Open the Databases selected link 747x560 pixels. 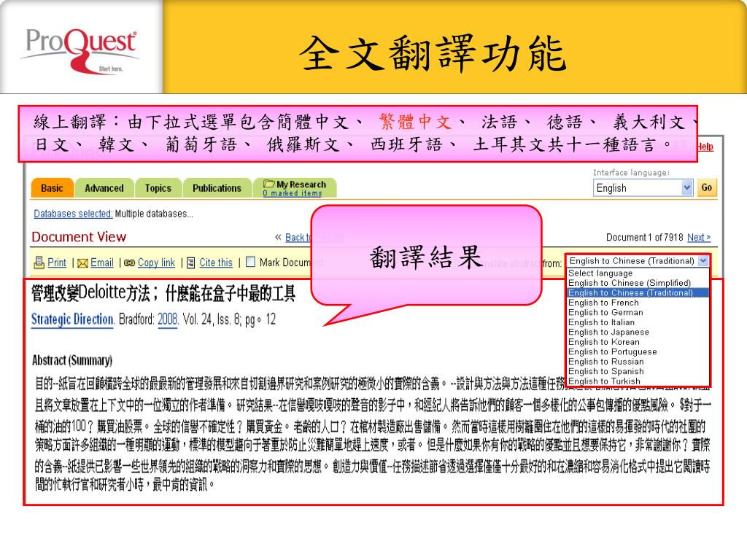pos(73,214)
